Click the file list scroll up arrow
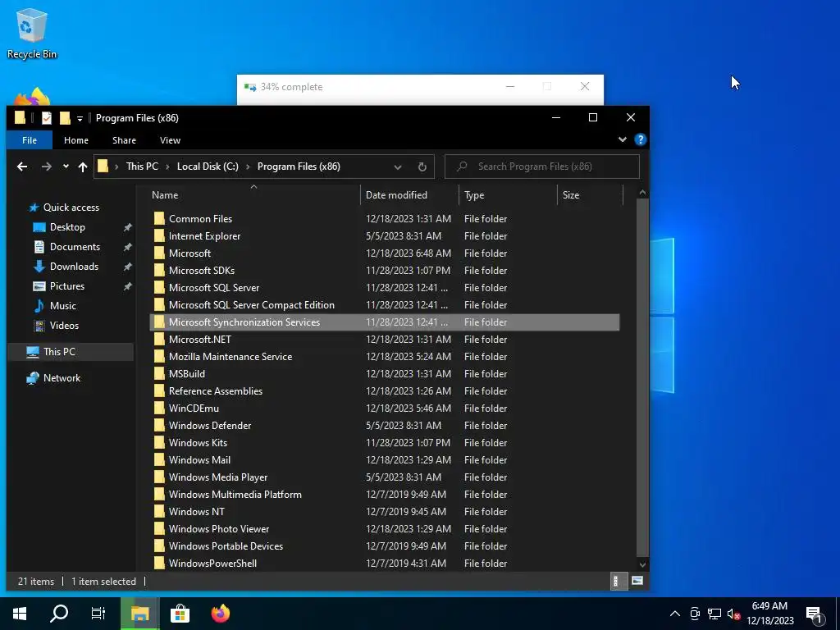This screenshot has height=630, width=840. point(642,192)
